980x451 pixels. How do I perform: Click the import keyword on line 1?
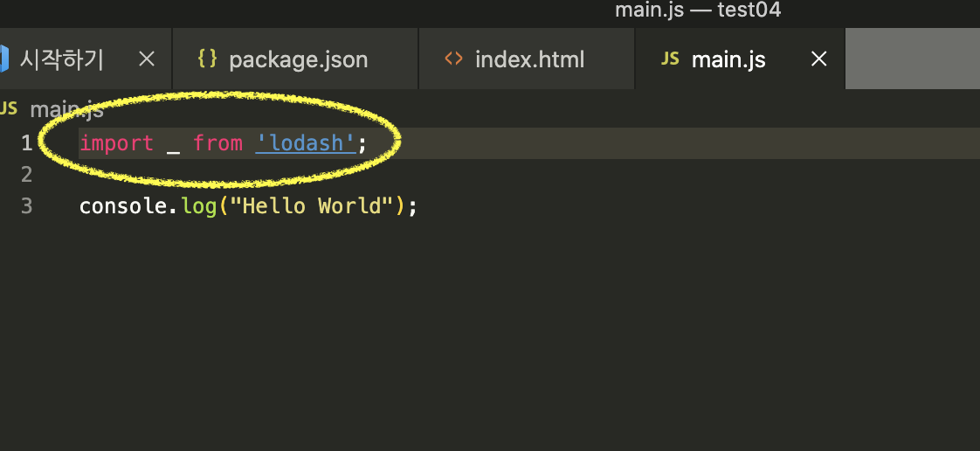(116, 143)
